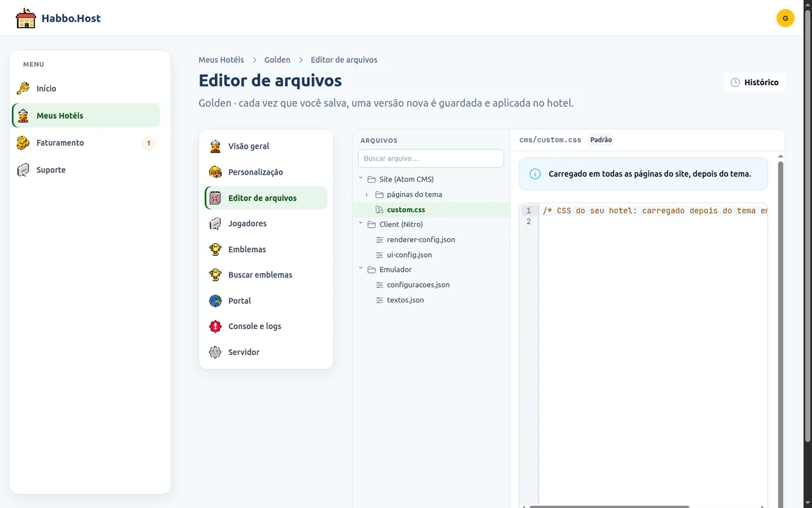Click the Habbo.Host hotel logo icon
The image size is (812, 508).
point(26,18)
